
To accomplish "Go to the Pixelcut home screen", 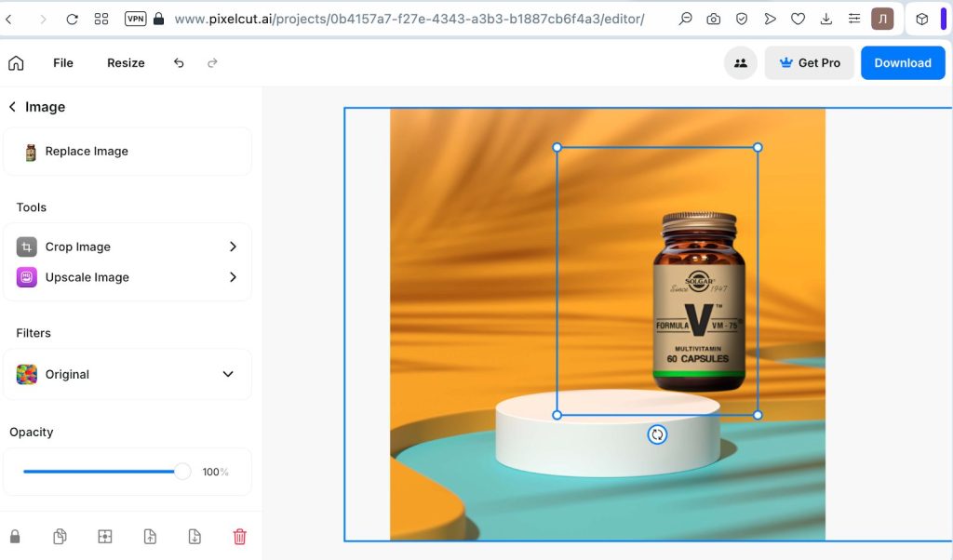I will pos(16,62).
